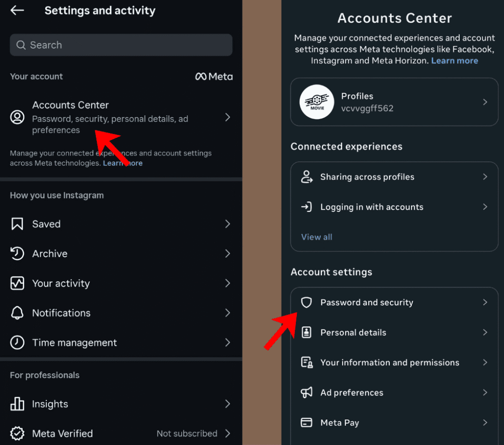Click the View all link
Viewport: 504px width, 445px height.
pos(316,237)
